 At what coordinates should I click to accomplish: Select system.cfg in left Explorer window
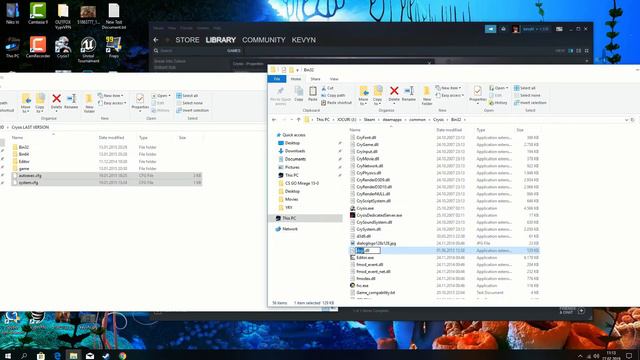tap(107, 182)
